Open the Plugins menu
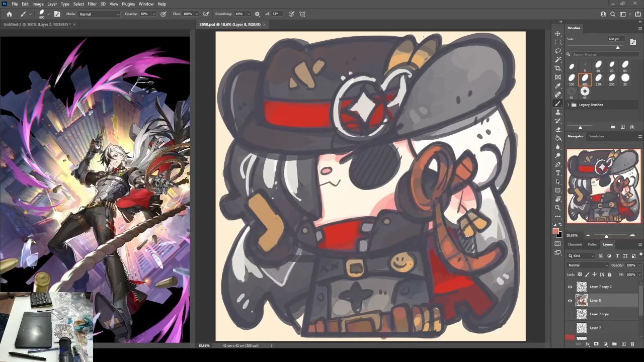644x362 pixels. click(128, 4)
